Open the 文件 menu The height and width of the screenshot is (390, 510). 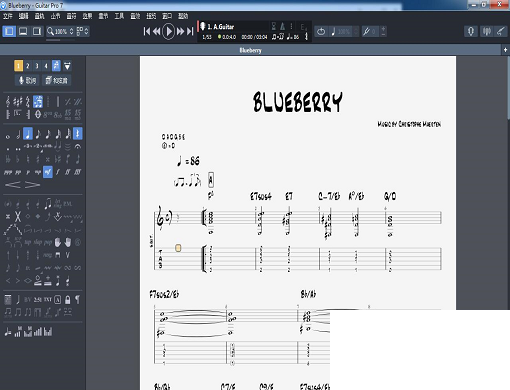[x=7, y=16]
